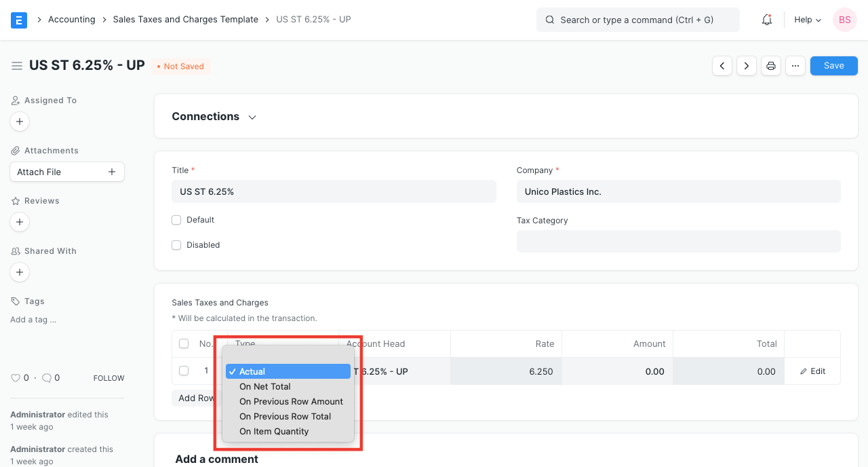Open the ellipsis menu next to Save

tap(795, 65)
